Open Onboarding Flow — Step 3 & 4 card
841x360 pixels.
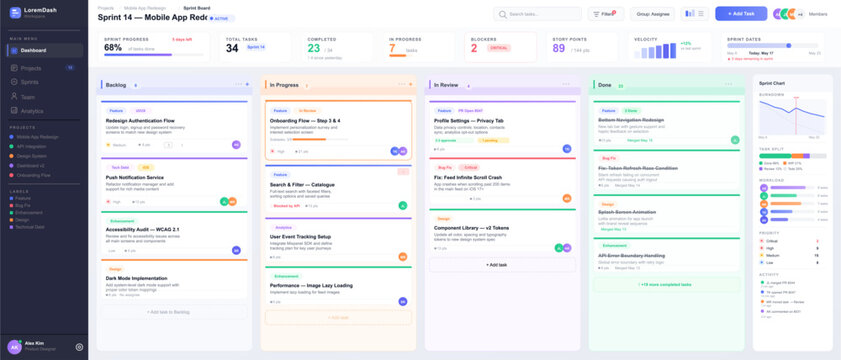coord(338,130)
